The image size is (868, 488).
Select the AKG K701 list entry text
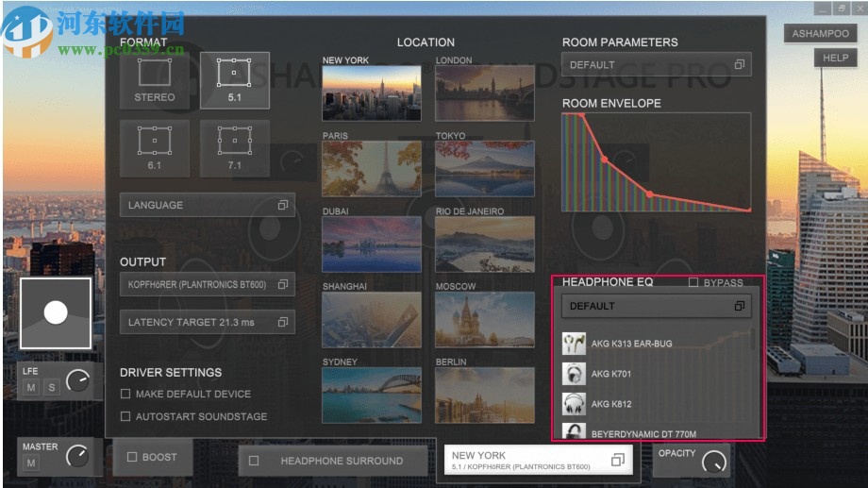click(x=610, y=374)
